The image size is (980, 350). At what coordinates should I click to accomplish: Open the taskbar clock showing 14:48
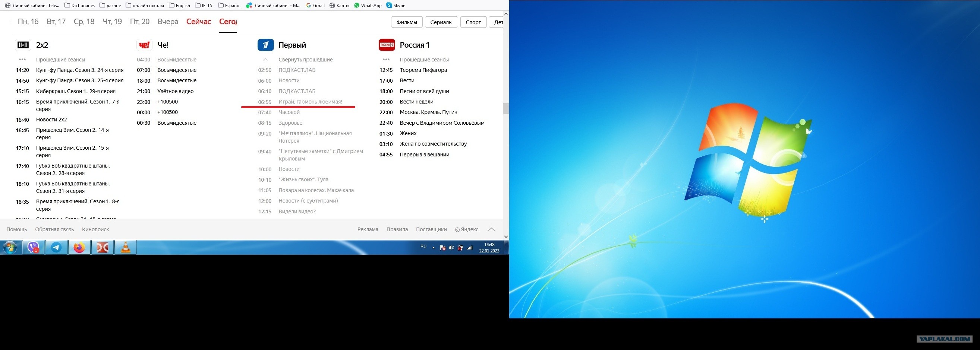[x=489, y=248]
